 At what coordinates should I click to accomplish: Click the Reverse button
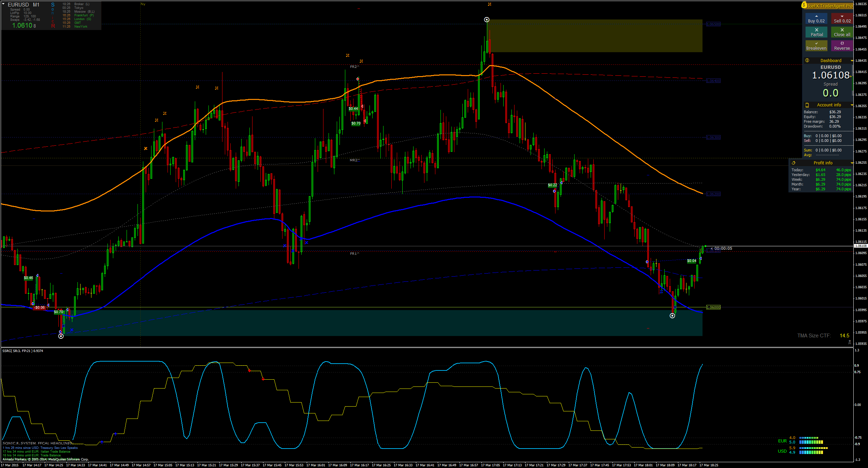[x=842, y=46]
